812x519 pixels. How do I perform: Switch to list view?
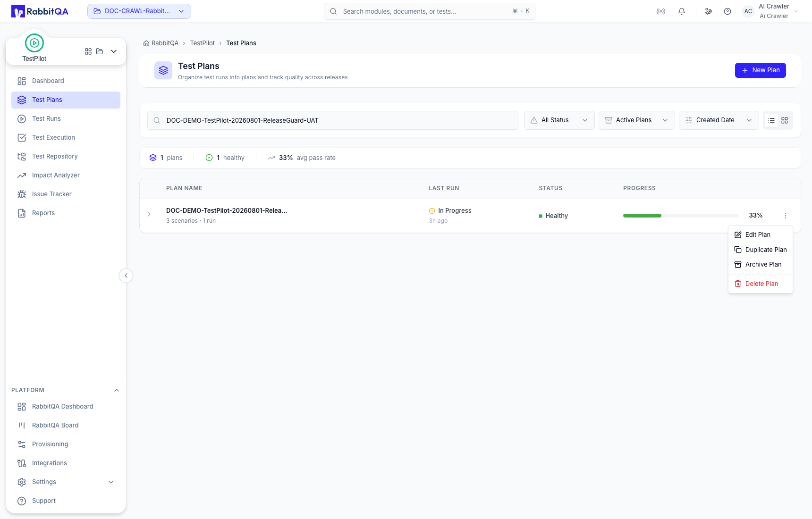[x=771, y=120]
